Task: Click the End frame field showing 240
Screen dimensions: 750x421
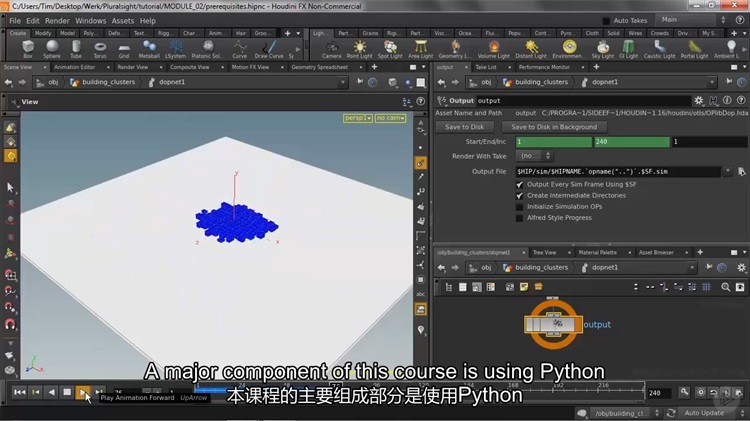Action: coord(632,142)
